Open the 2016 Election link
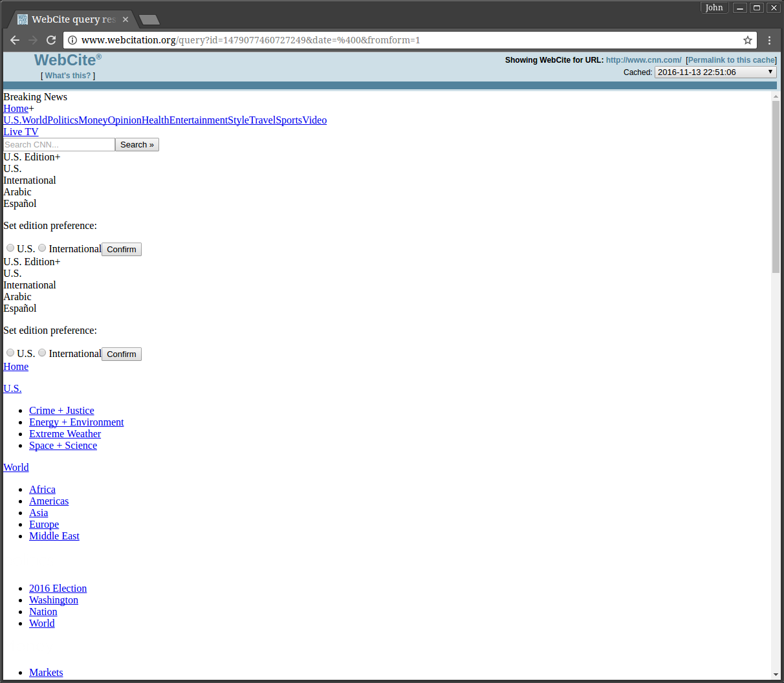Image resolution: width=784 pixels, height=683 pixels. pos(58,589)
